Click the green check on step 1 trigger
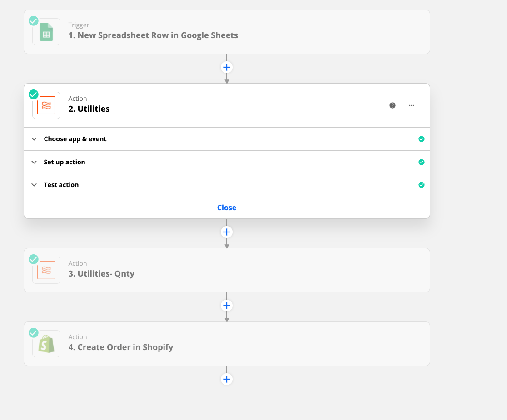 [x=33, y=21]
